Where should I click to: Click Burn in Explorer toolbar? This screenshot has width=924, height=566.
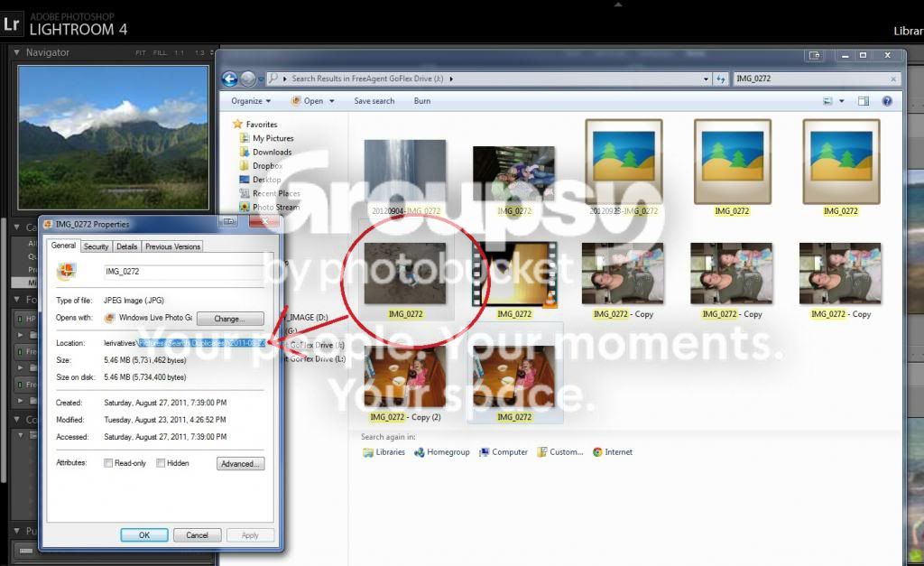[422, 101]
